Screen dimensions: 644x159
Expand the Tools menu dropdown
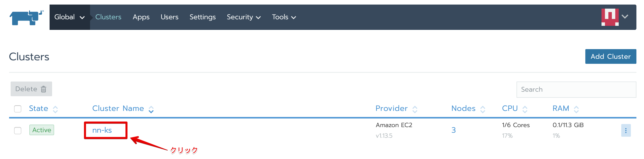(284, 17)
